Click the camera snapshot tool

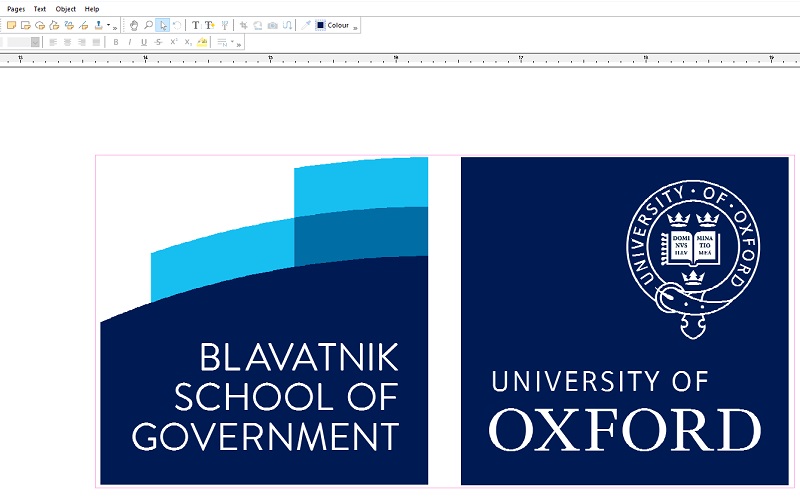[273, 25]
